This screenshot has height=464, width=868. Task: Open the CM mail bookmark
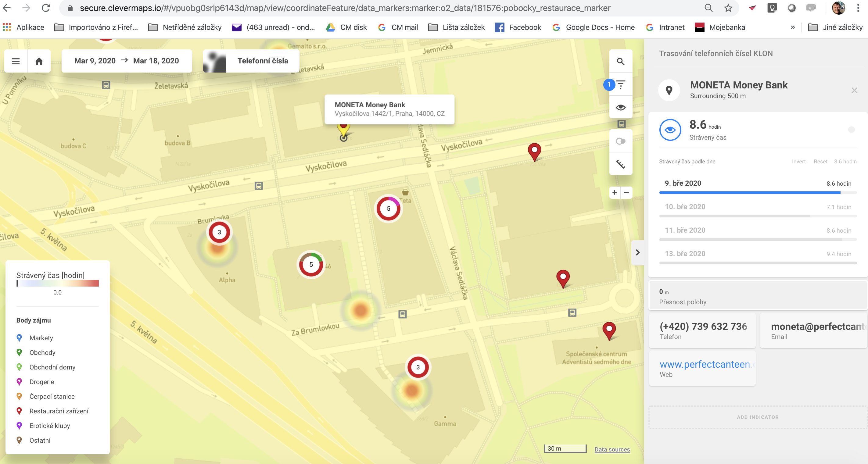[398, 27]
